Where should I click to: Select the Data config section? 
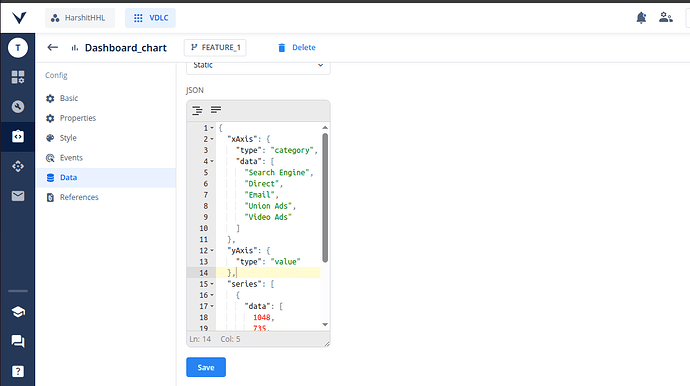[x=106, y=177]
